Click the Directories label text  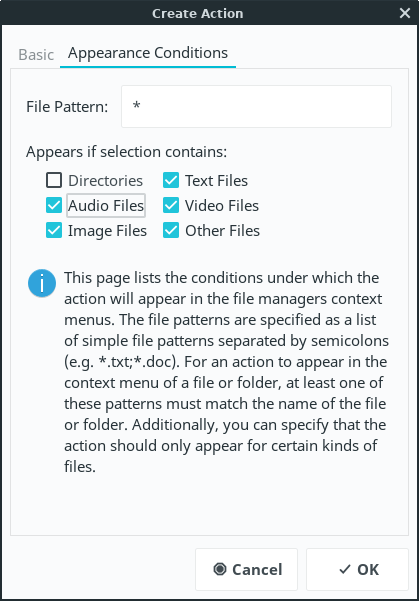(x=105, y=181)
